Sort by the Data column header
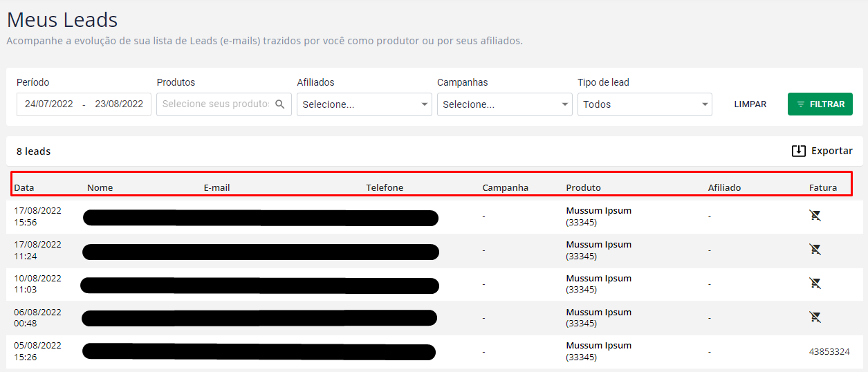This screenshot has width=868, height=372. (24, 187)
